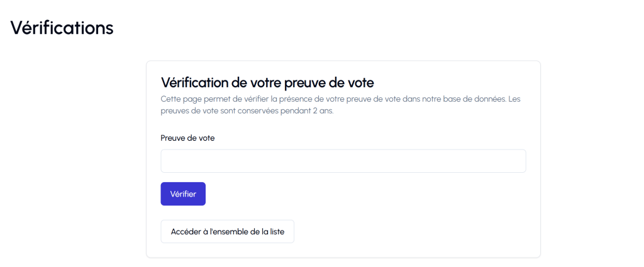
Task: Go to the complete list via the outlined button
Action: pos(227,232)
